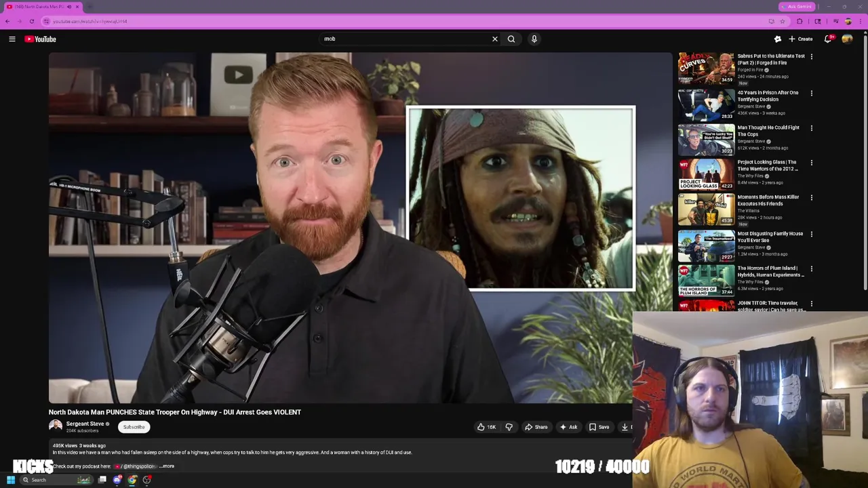Open options for Project Looking Glass video
Screen dimensions: 868x488
click(x=811, y=163)
